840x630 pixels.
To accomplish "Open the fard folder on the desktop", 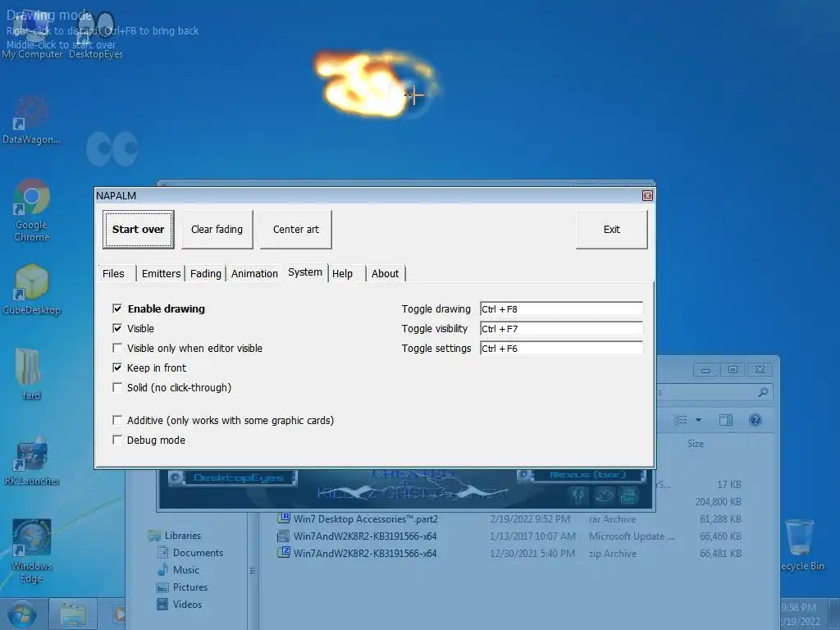I will pyautogui.click(x=30, y=374).
